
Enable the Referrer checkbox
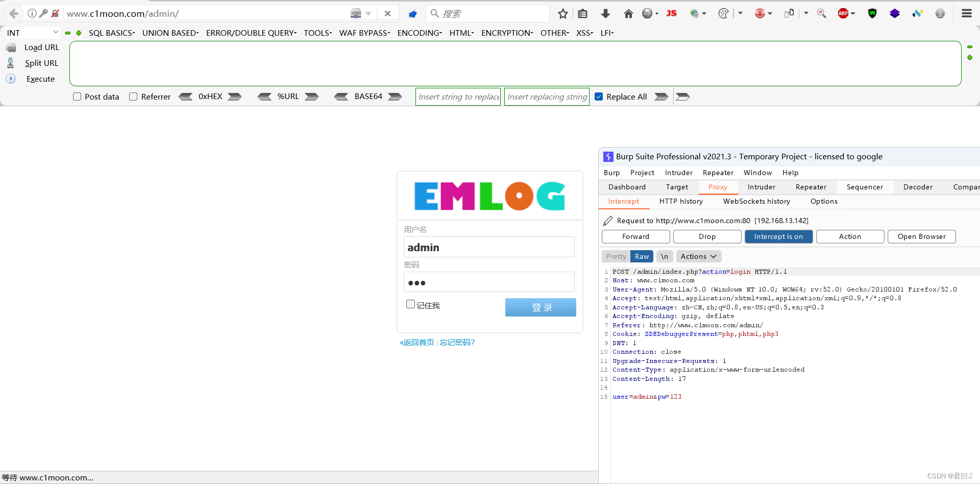coord(133,96)
